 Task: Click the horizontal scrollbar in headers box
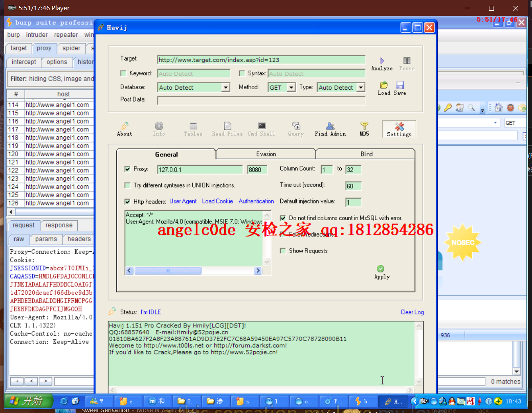[x=194, y=271]
